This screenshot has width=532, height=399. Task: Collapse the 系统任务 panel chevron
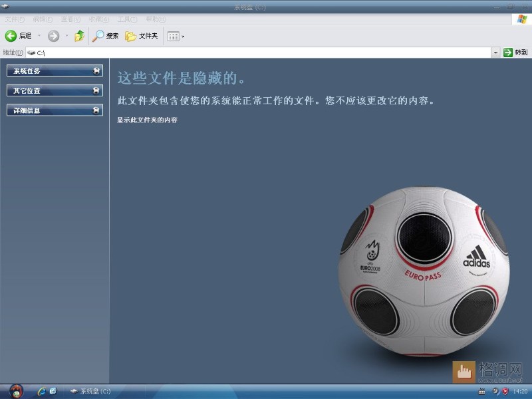pos(96,71)
